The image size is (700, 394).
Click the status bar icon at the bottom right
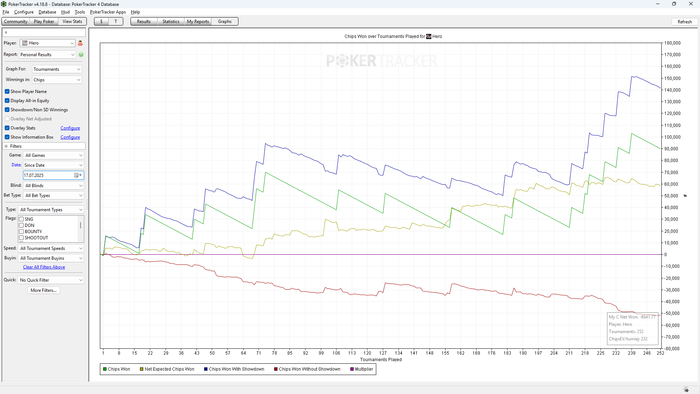coord(686,390)
